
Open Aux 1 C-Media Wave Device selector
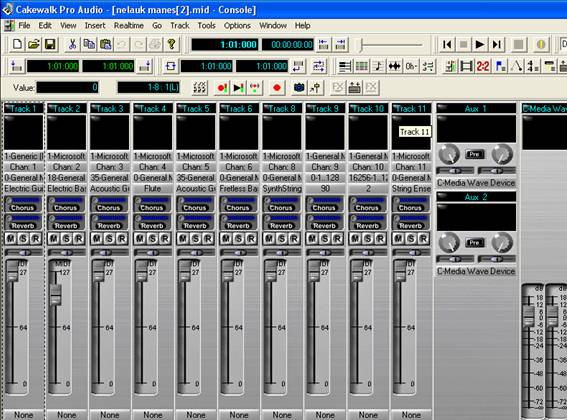click(x=476, y=183)
